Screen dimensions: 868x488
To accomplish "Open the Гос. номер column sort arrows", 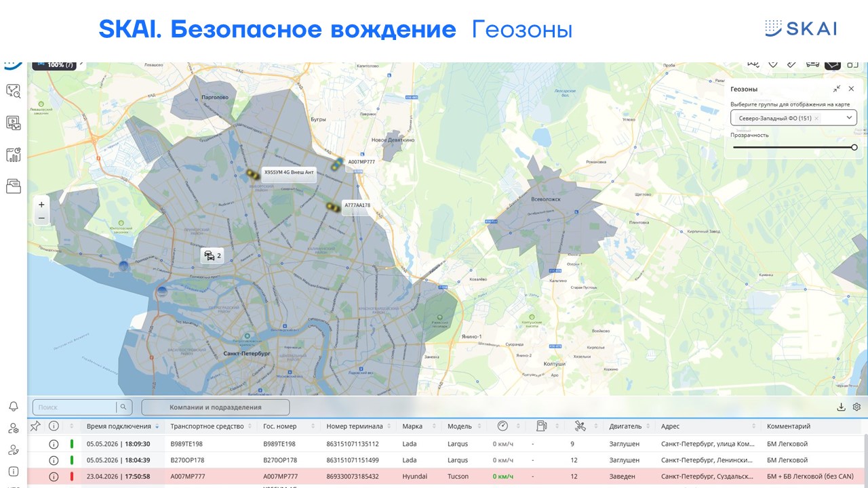I will point(313,426).
